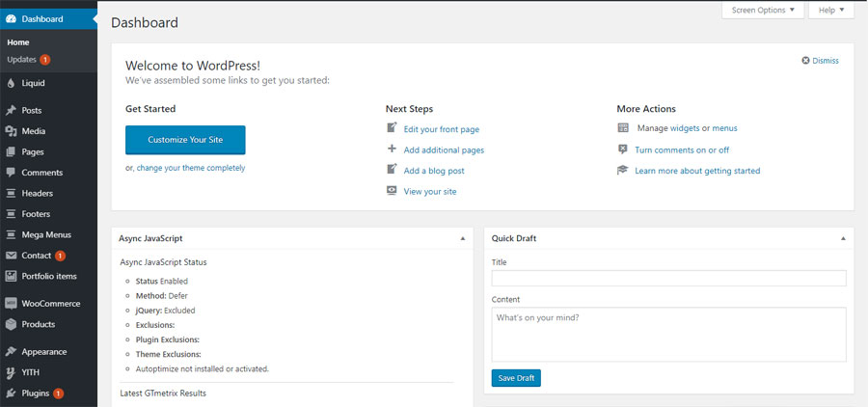
Task: Click the Updates count badge
Action: tap(44, 59)
